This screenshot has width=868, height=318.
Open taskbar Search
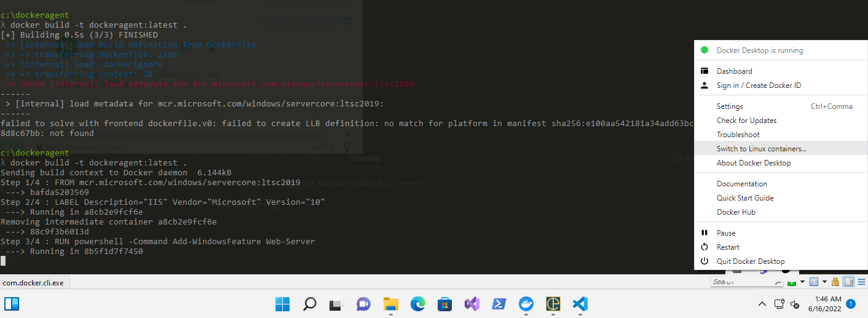click(x=310, y=304)
